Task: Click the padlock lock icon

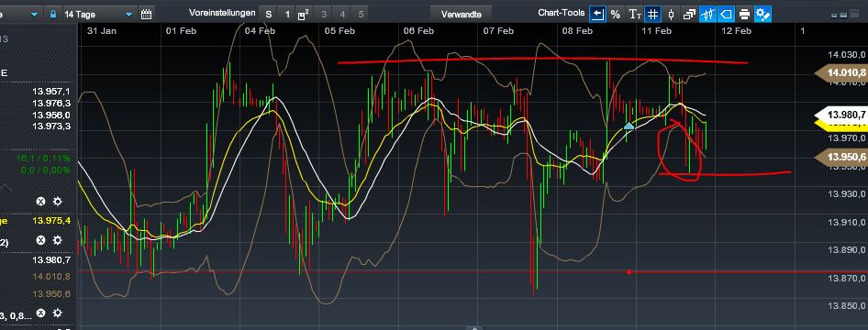Action: [x=53, y=15]
